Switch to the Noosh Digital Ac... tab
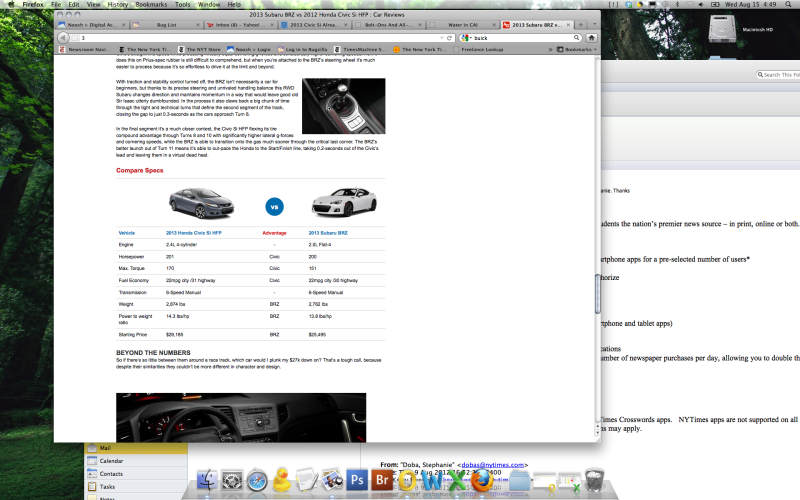800x500 pixels. (91, 24)
